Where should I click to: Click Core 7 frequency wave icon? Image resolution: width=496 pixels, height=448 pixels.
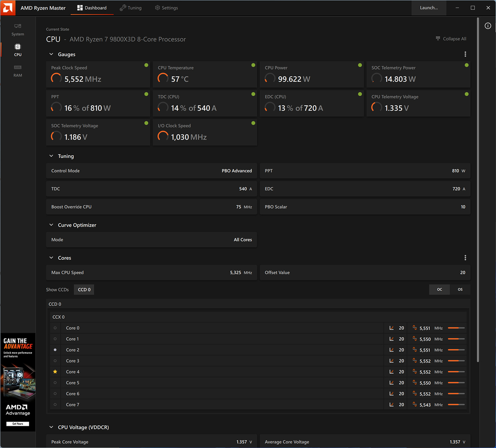(x=415, y=405)
